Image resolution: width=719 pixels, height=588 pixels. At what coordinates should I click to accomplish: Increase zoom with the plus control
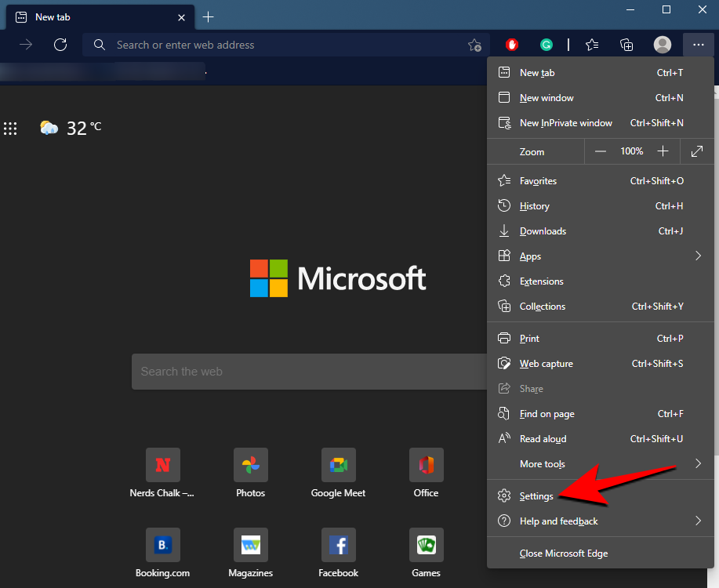[x=663, y=151]
